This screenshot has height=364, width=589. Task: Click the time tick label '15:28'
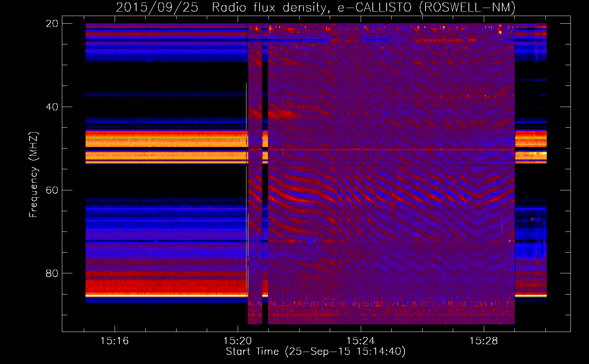pos(484,341)
